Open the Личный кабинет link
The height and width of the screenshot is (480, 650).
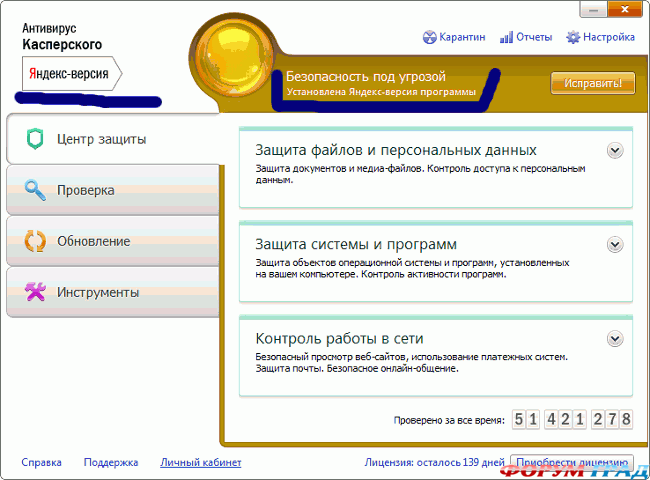pyautogui.click(x=201, y=462)
